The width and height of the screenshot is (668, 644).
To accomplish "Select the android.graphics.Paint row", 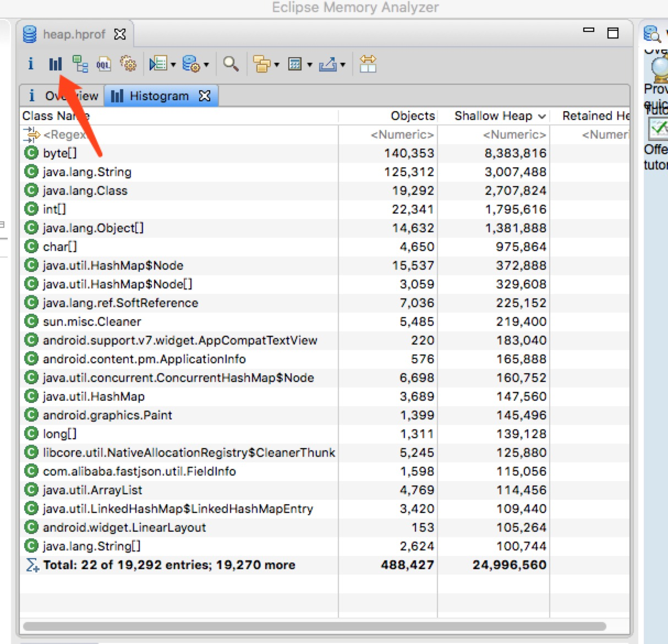I will [x=325, y=415].
